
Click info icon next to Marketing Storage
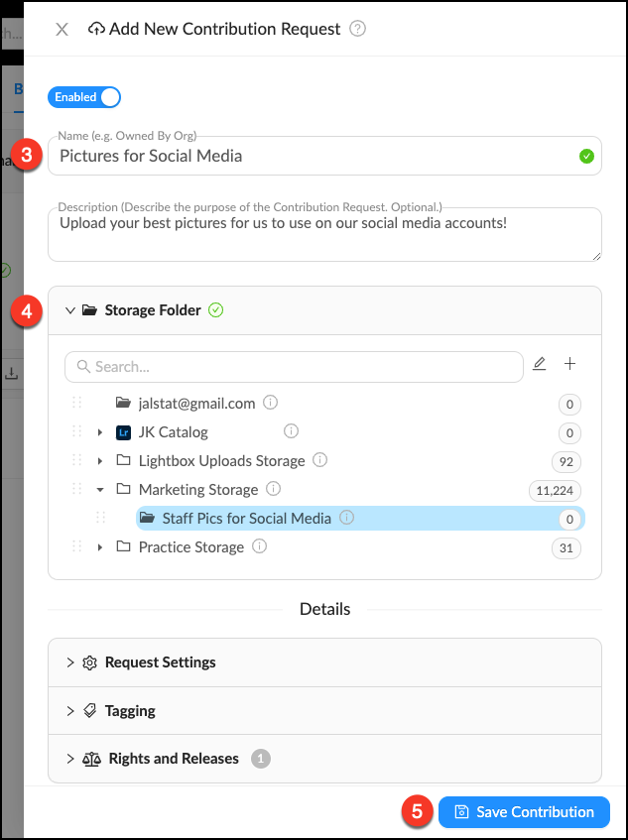[x=274, y=489]
